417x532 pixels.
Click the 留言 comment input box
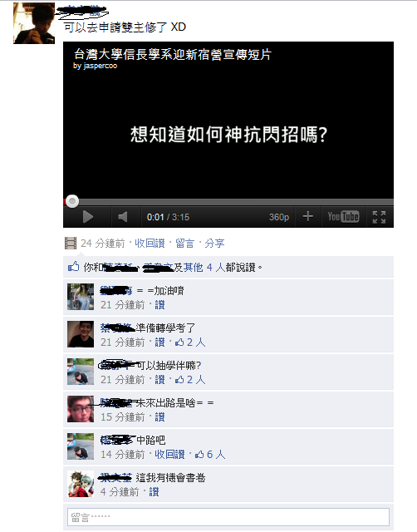(228, 517)
